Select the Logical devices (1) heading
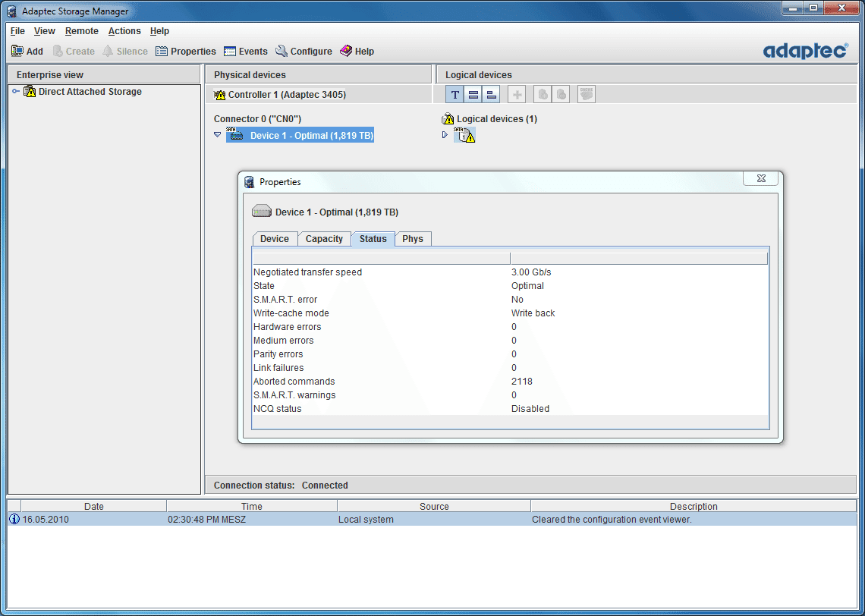Image resolution: width=865 pixels, height=616 pixels. point(490,119)
